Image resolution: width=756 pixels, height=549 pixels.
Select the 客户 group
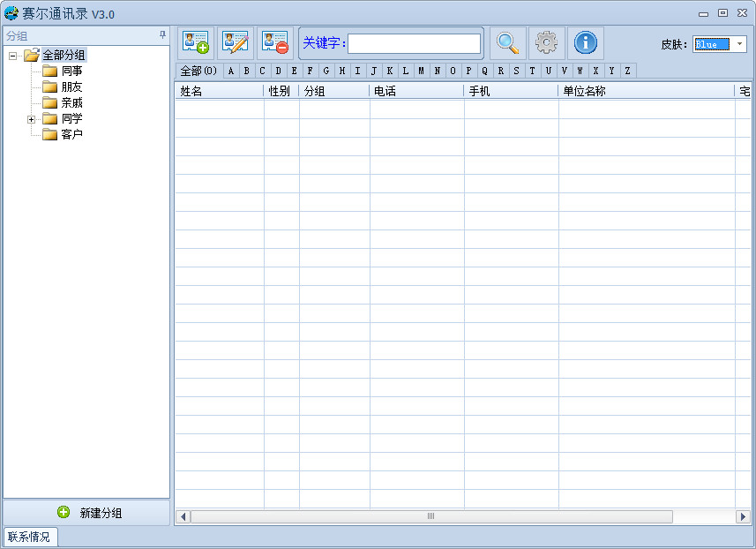click(x=71, y=134)
